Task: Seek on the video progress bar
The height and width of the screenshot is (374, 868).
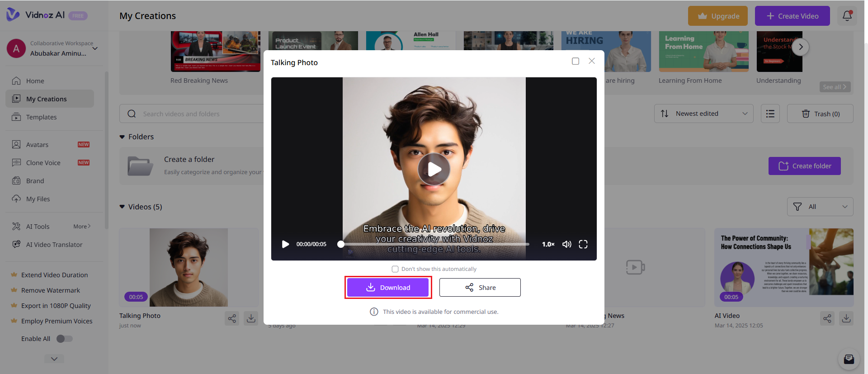Action: click(434, 244)
